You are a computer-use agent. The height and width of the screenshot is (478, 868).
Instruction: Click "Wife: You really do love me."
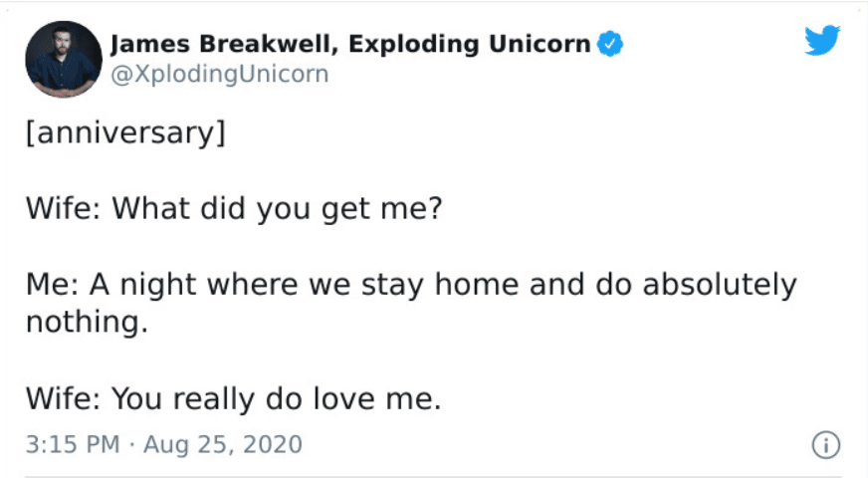[233, 398]
